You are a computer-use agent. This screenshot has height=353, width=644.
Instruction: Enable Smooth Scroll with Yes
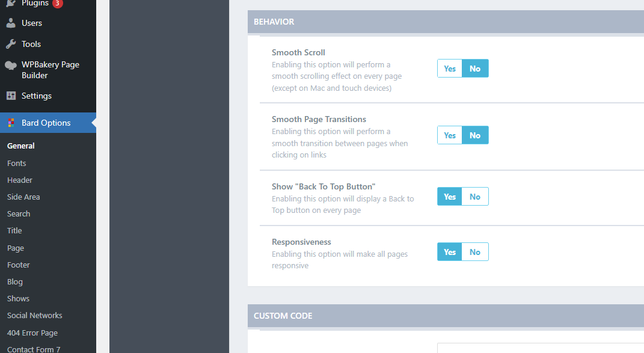[450, 69]
